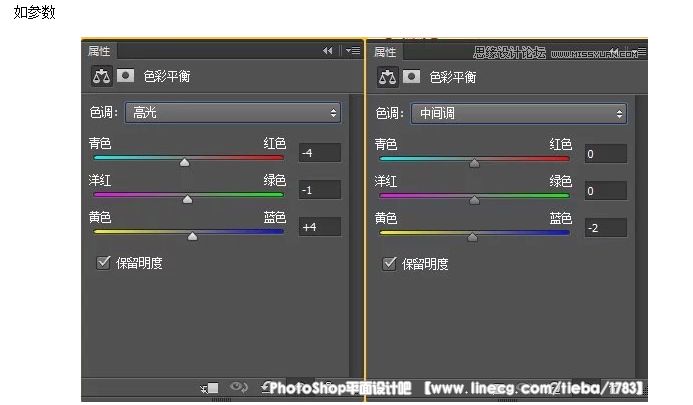Click the cyan-red value field showing -4
The height and width of the screenshot is (405, 693).
320,153
